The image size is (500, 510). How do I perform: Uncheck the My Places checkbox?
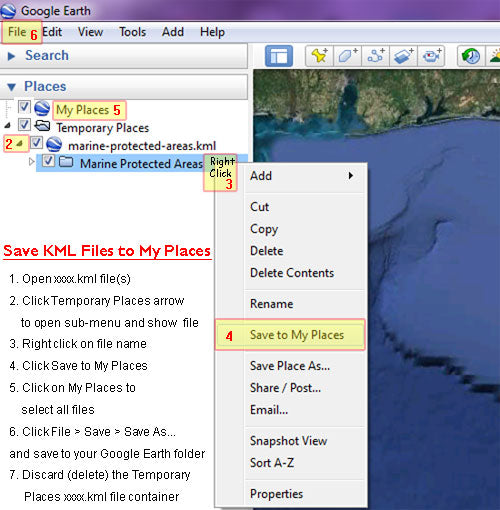(x=24, y=107)
